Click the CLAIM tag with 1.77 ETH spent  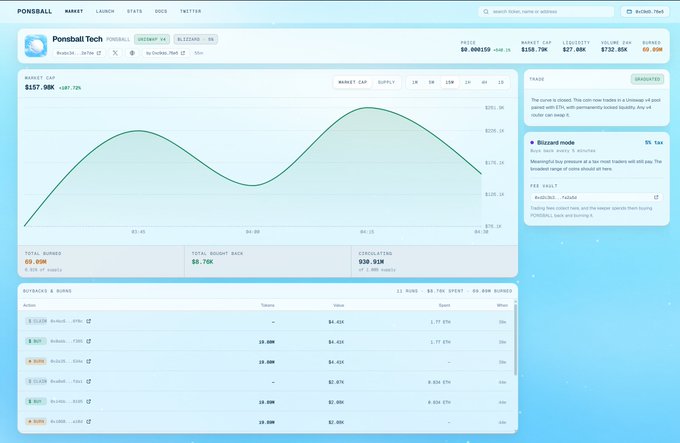click(x=36, y=321)
